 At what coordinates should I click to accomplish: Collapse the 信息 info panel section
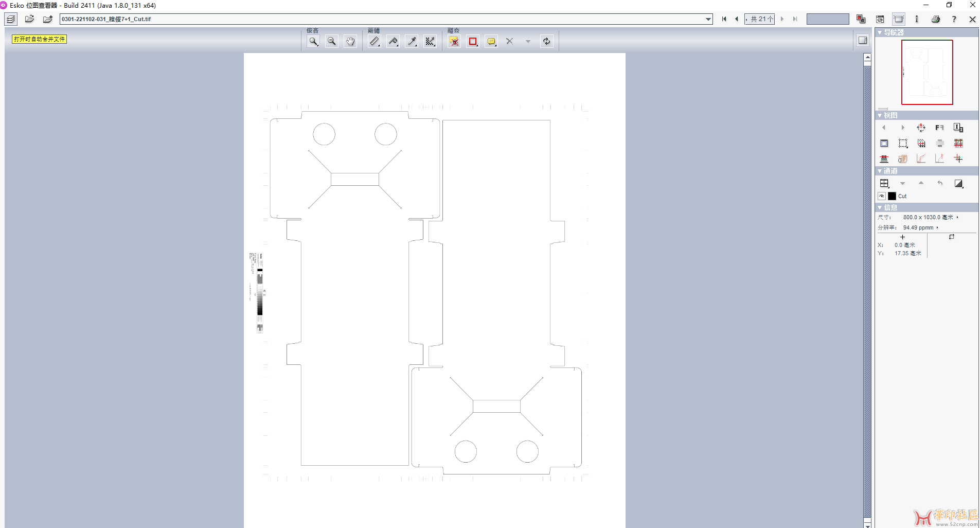point(880,207)
